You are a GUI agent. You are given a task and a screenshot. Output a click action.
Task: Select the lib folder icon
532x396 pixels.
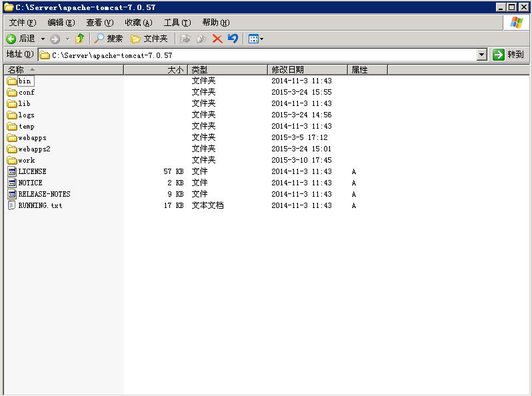point(12,103)
